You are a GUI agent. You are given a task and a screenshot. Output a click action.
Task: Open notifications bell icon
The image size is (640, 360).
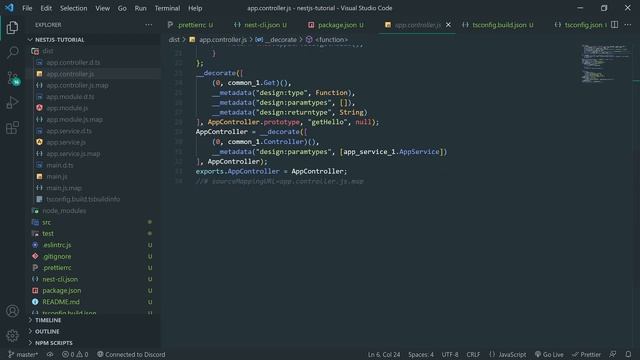pos(628,354)
